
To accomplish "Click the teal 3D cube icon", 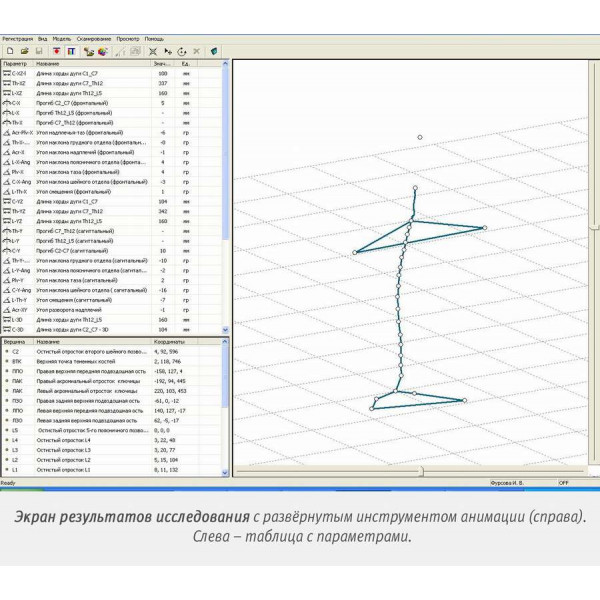I will [214, 51].
